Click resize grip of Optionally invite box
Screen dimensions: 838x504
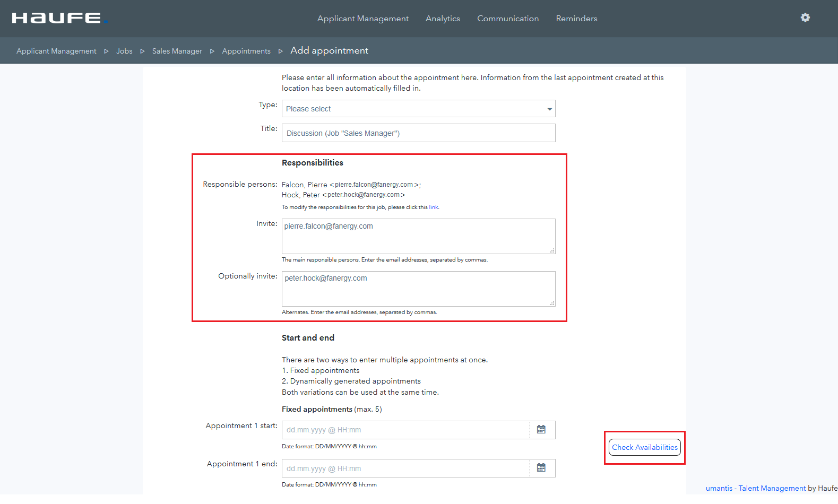(x=552, y=303)
